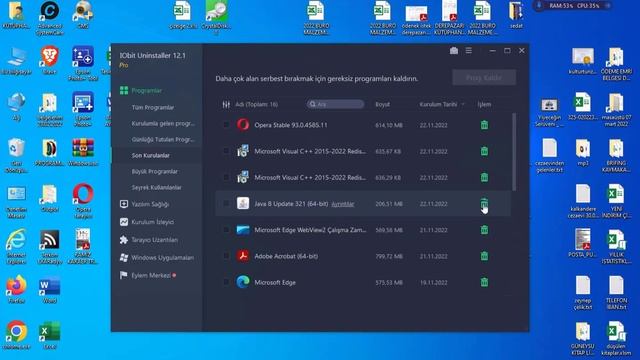The image size is (640, 360).
Task: Tick checkbox of Visual C++ entry sized 635,67 KB
Action: coord(226,151)
